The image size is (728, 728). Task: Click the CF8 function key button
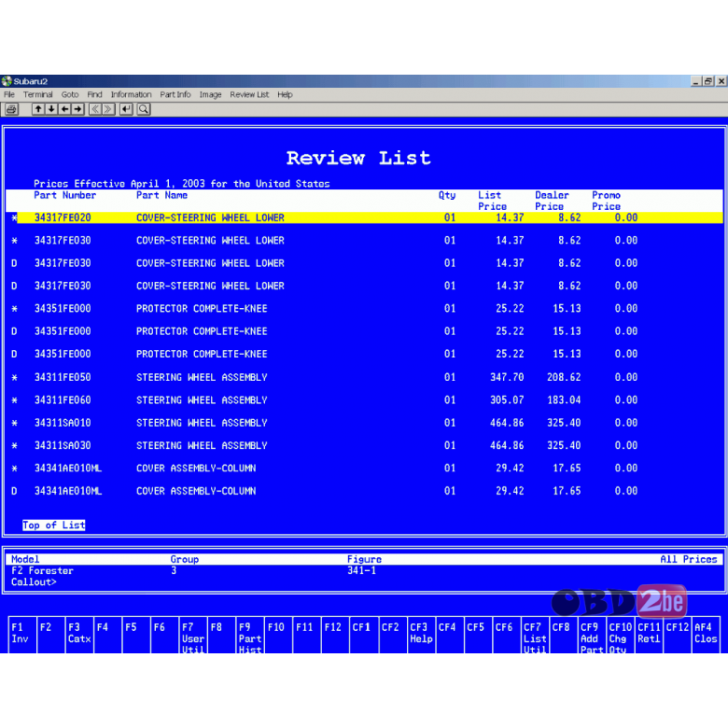point(564,635)
